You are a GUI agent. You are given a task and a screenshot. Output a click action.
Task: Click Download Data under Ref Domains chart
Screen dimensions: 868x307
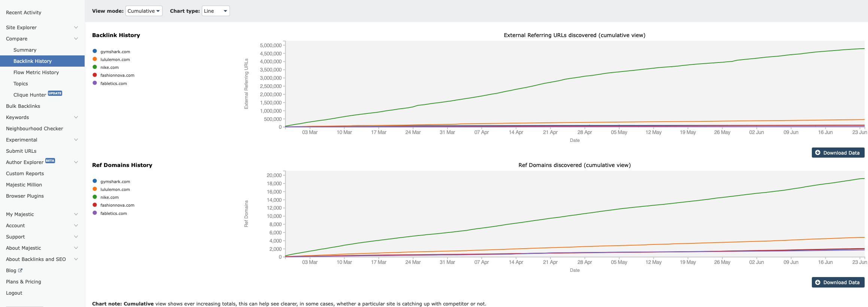pyautogui.click(x=838, y=282)
